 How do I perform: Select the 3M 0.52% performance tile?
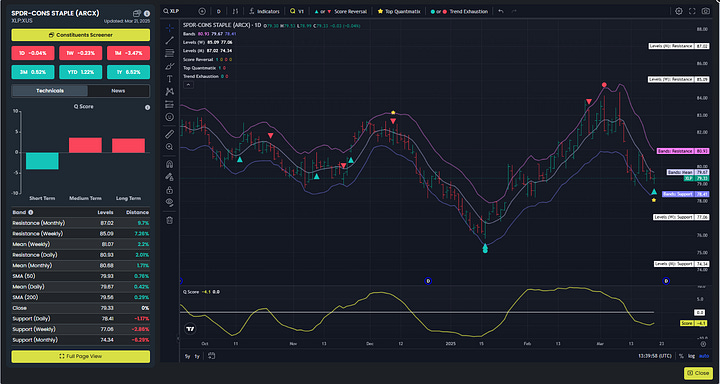tap(33, 72)
